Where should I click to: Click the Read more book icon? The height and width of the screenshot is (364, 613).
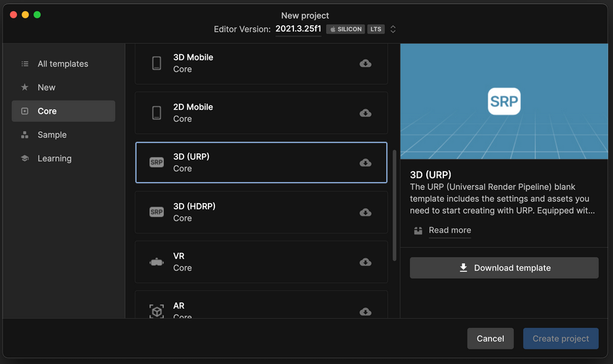[418, 231]
